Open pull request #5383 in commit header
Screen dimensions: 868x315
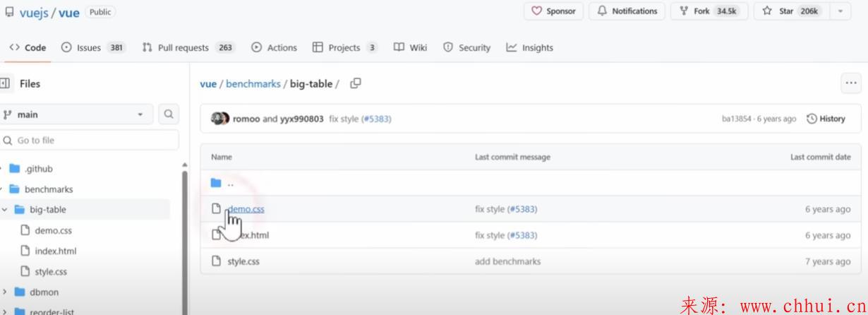pos(377,119)
